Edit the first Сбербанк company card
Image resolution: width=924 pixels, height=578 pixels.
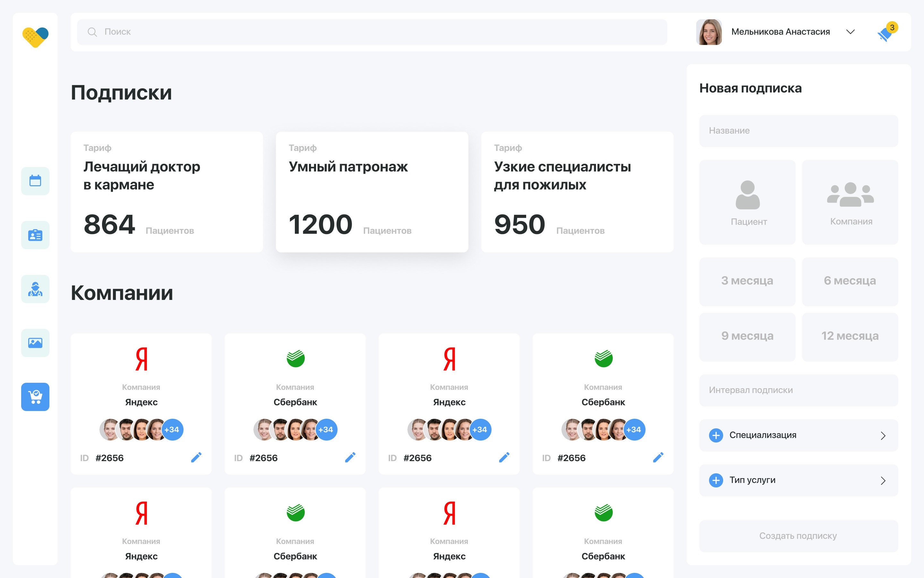pos(350,457)
